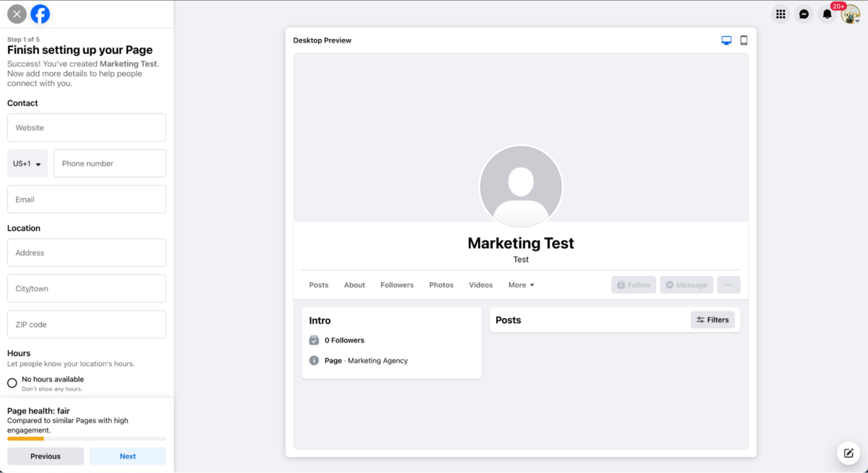Open the Photos tab in preview

(441, 285)
